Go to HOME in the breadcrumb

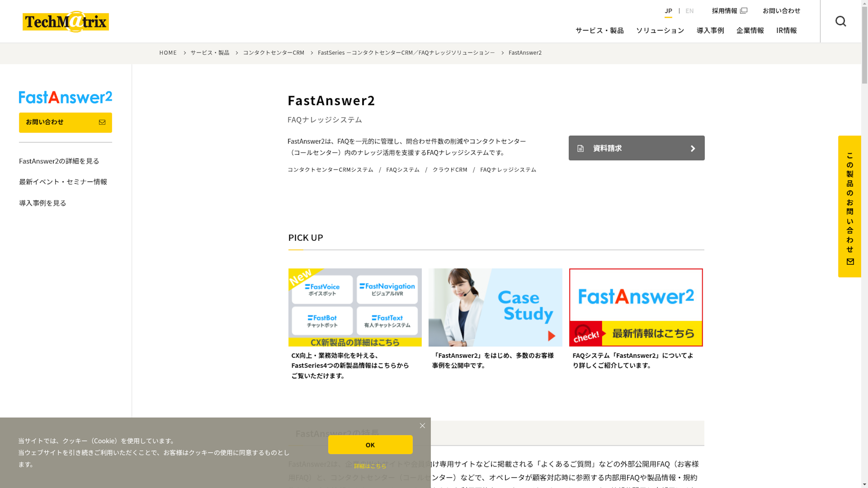[x=168, y=53]
